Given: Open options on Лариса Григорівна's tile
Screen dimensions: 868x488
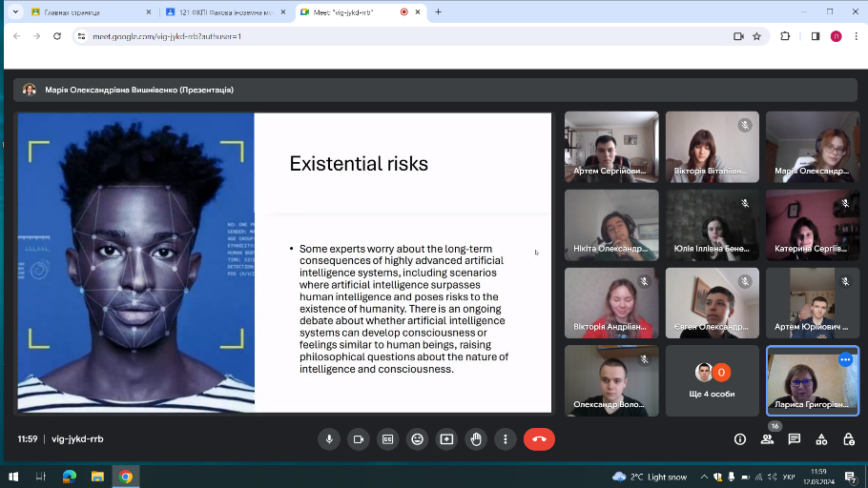Looking at the screenshot, I should [x=845, y=359].
